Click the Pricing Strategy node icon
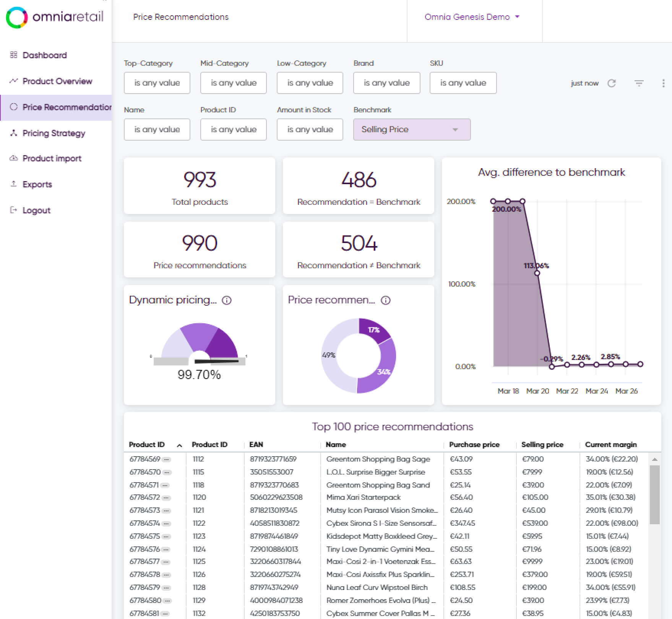 (x=14, y=133)
